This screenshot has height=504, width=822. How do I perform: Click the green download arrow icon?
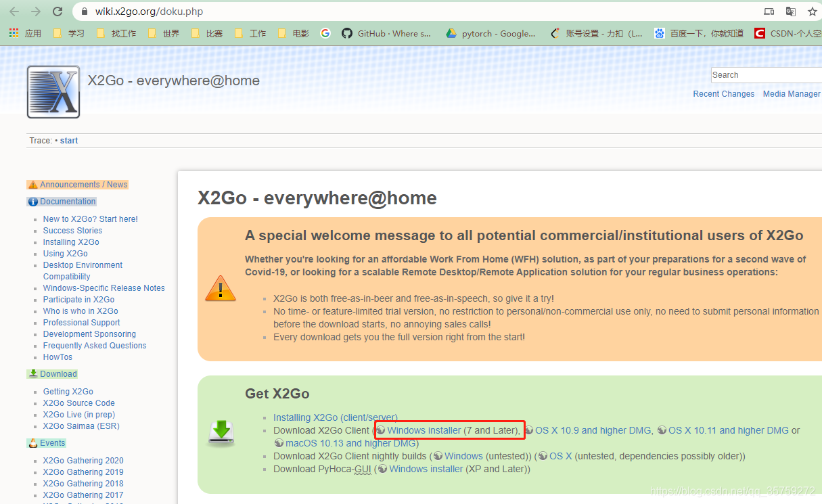pos(221,432)
